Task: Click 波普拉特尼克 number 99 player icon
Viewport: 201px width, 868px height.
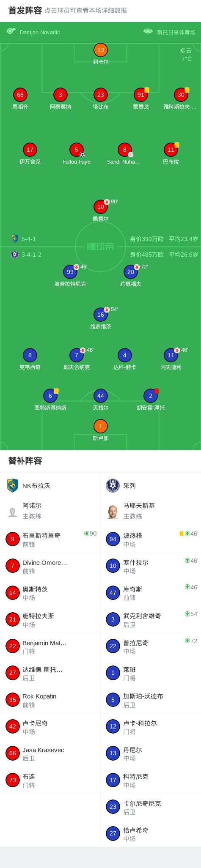Action: [70, 272]
